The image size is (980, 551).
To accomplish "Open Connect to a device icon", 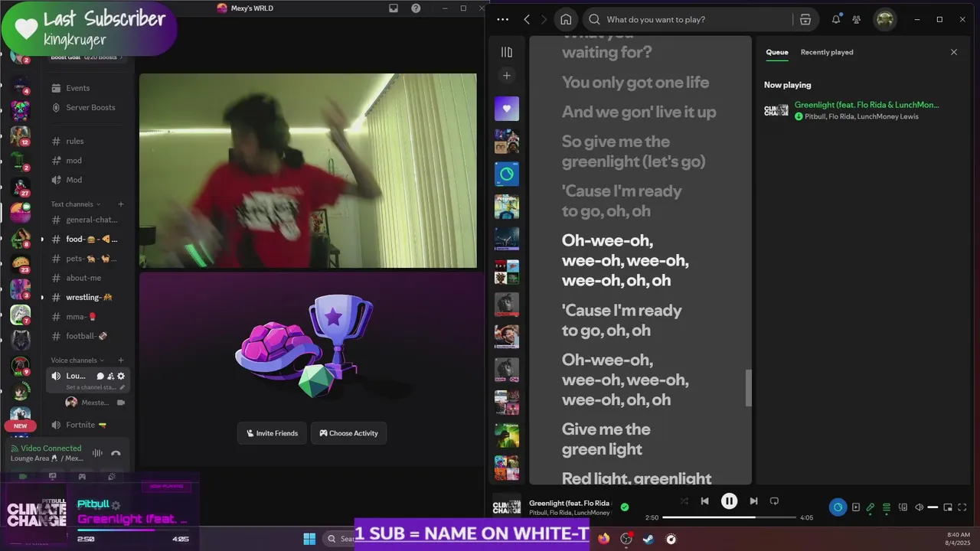I will point(903,507).
